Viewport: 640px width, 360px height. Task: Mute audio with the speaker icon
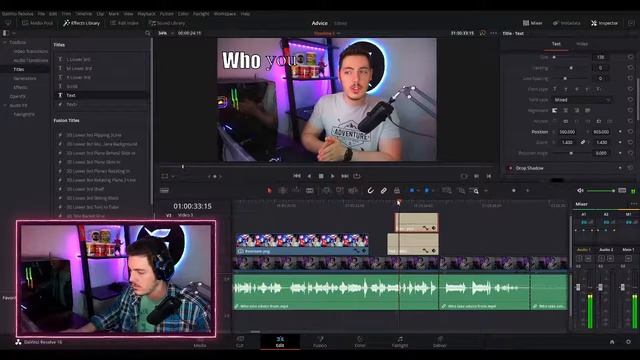[x=580, y=191]
